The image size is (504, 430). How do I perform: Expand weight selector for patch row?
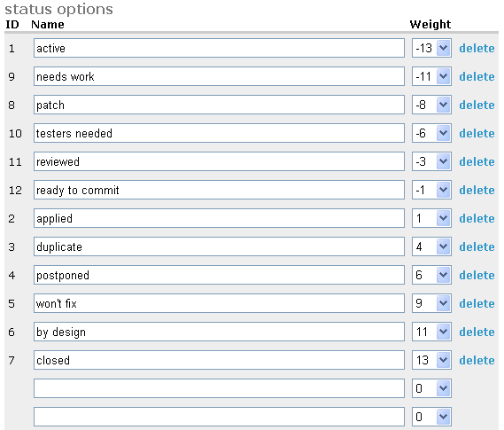pos(431,105)
